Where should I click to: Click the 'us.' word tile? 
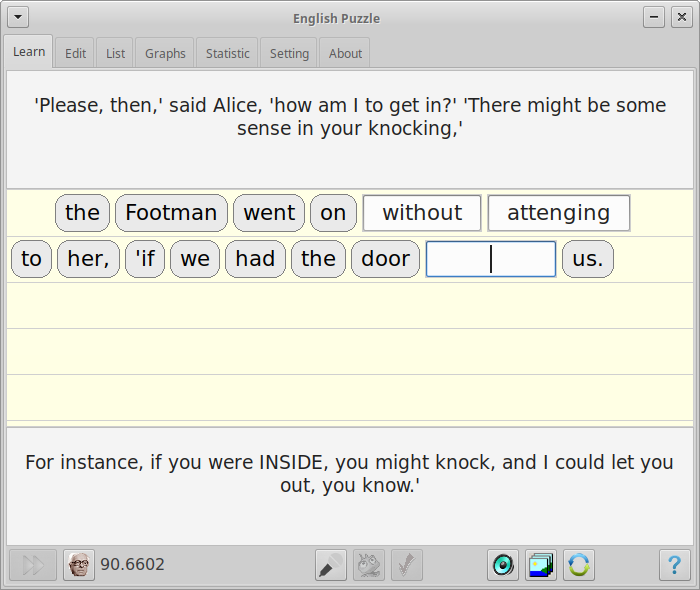tap(588, 259)
